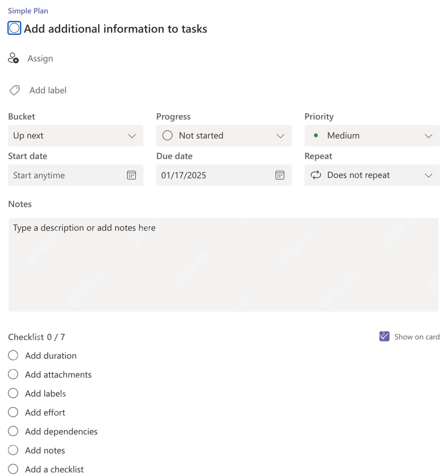This screenshot has height=476, width=448.
Task: Check off the Add attachments item
Action: [x=13, y=374]
